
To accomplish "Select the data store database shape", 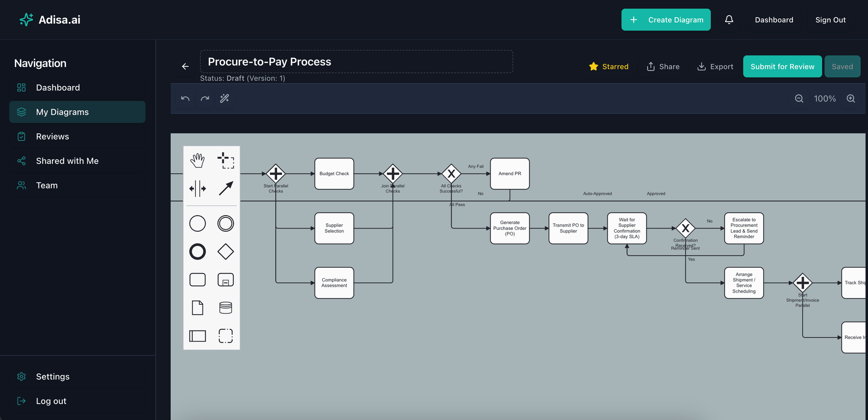I will 226,308.
